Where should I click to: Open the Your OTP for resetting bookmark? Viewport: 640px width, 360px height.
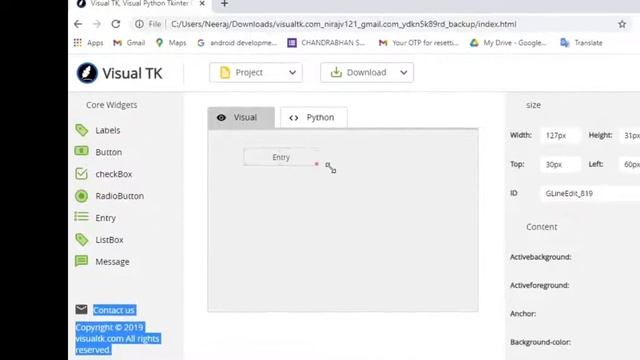(x=419, y=42)
